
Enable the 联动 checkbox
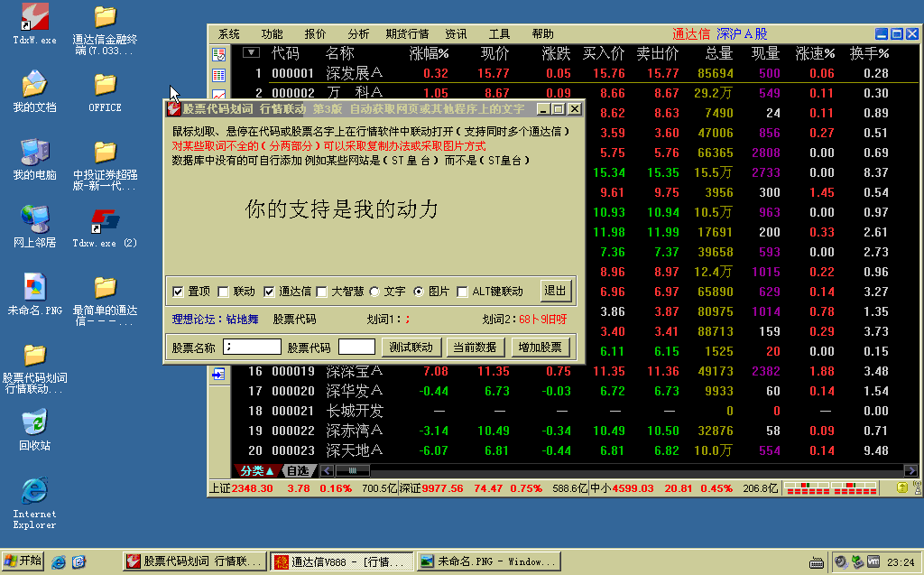[x=223, y=292]
